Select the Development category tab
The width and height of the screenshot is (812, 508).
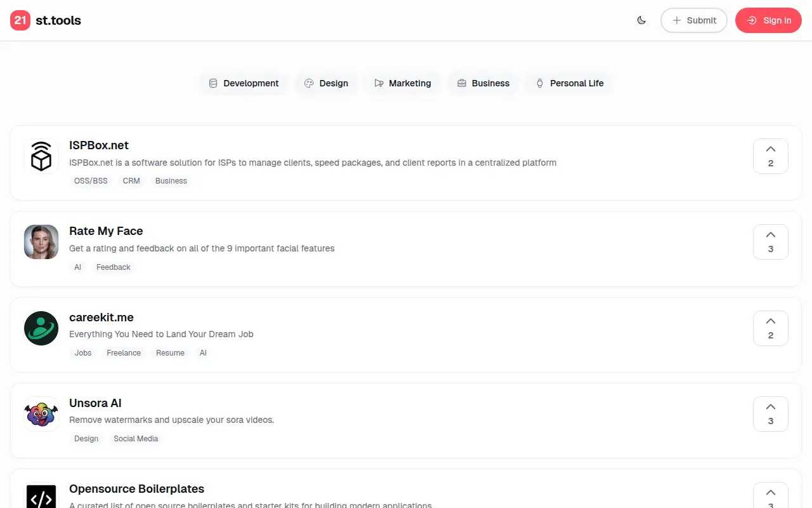coord(244,83)
